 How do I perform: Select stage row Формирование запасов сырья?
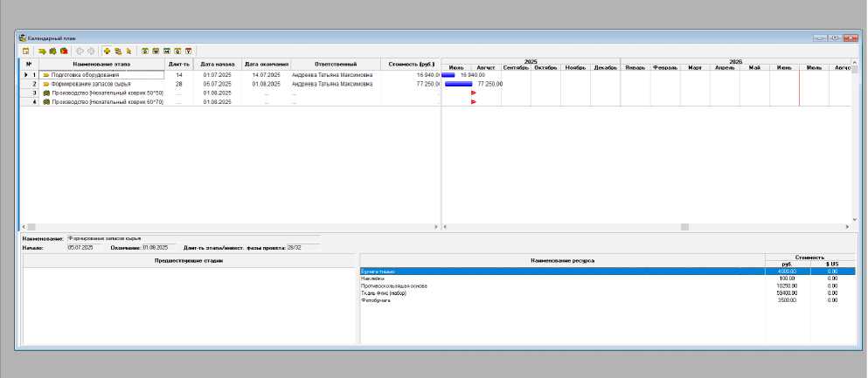coord(230,84)
